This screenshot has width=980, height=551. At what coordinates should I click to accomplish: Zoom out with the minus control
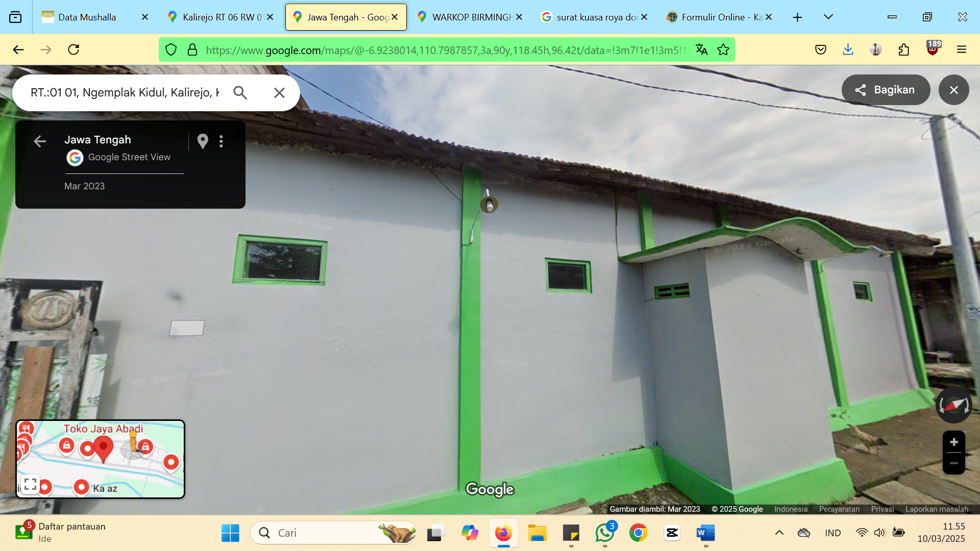point(953,463)
